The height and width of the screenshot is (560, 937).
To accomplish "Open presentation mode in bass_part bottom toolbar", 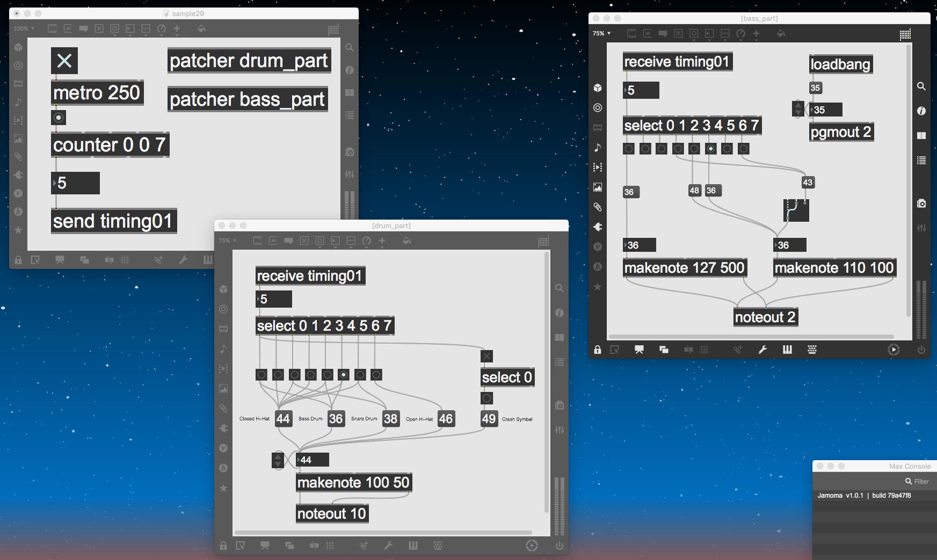I will [x=639, y=350].
